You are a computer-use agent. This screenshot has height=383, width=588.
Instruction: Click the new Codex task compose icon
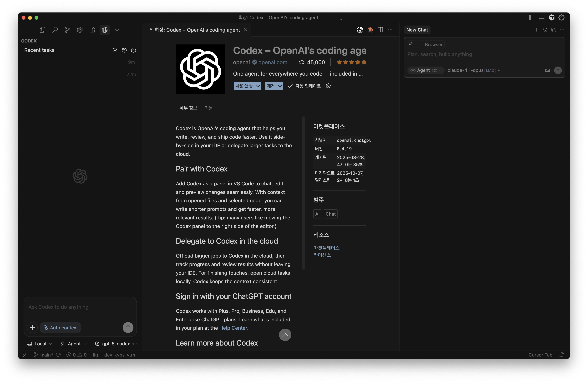tap(115, 50)
